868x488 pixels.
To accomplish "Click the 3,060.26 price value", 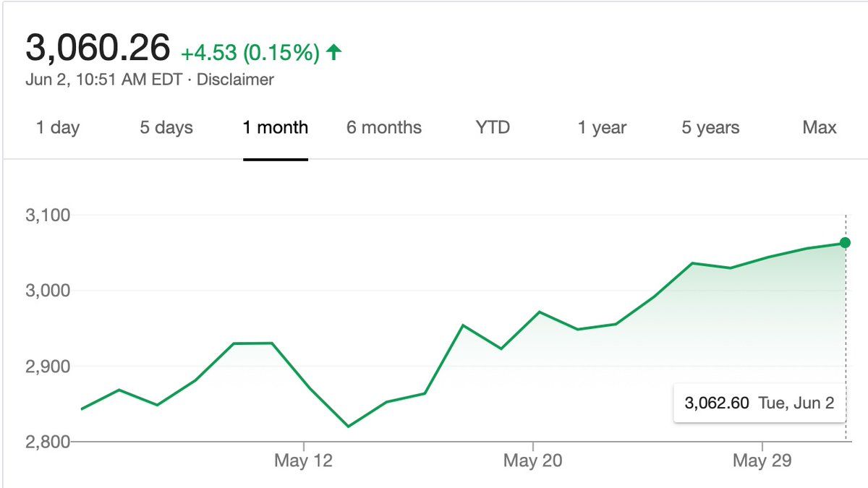I will (x=98, y=48).
